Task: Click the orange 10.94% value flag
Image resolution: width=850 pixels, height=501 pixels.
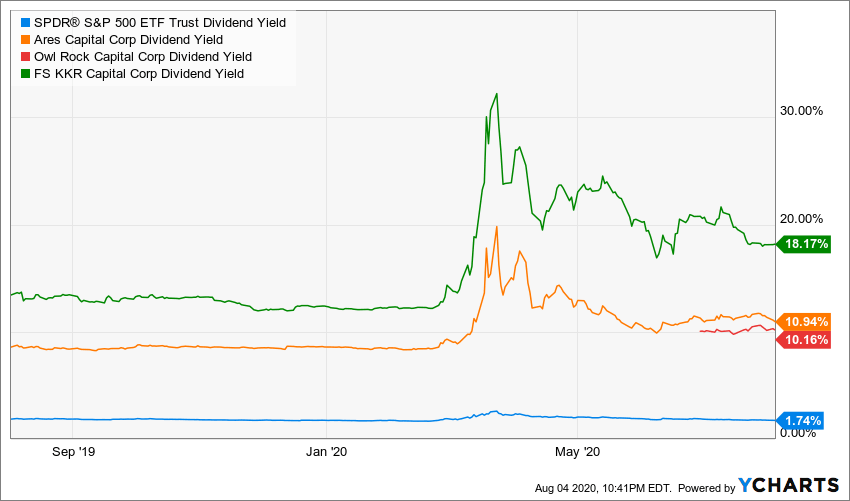Action: click(804, 322)
